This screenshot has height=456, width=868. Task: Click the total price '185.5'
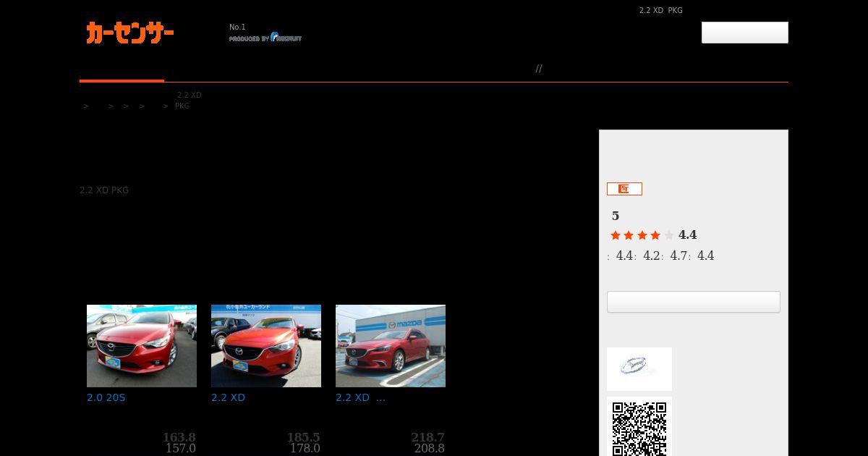click(304, 437)
